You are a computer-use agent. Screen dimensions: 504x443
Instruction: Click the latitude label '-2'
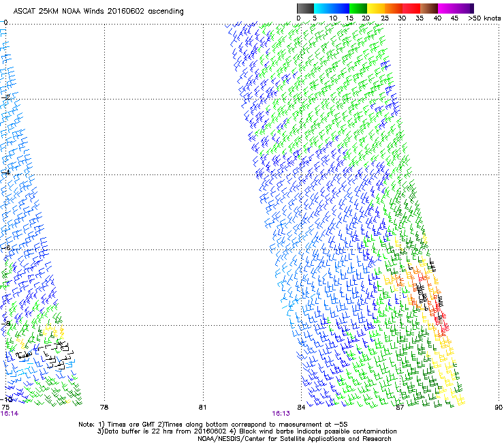point(5,97)
